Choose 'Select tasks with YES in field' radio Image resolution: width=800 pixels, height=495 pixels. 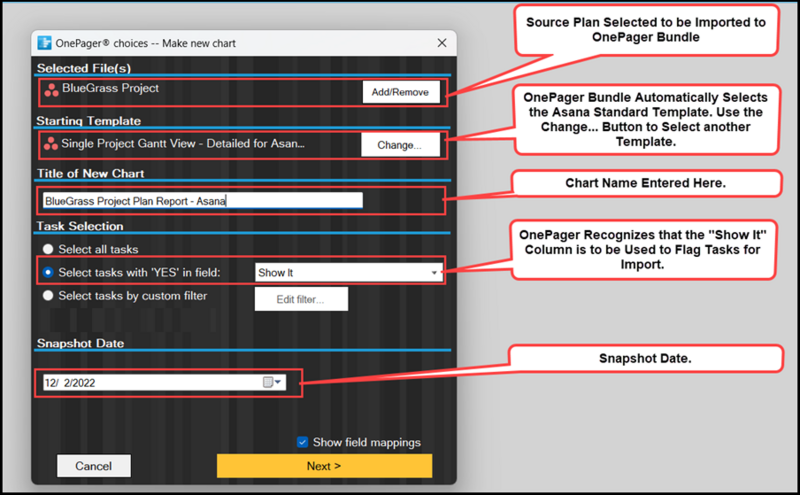point(48,273)
